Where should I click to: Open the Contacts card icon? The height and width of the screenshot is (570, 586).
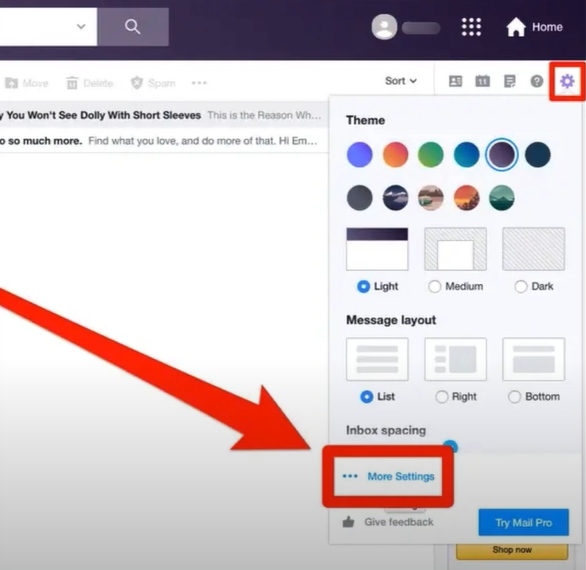[x=455, y=81]
